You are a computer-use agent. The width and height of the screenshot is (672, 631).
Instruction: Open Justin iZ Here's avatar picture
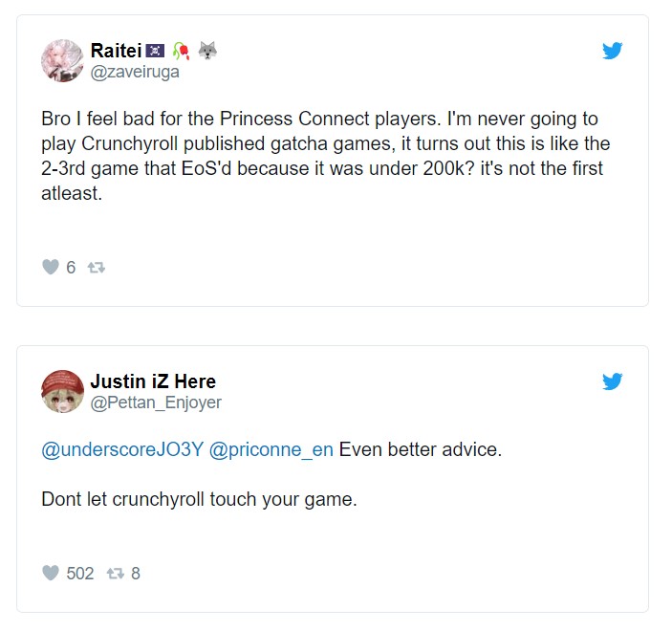point(62,391)
